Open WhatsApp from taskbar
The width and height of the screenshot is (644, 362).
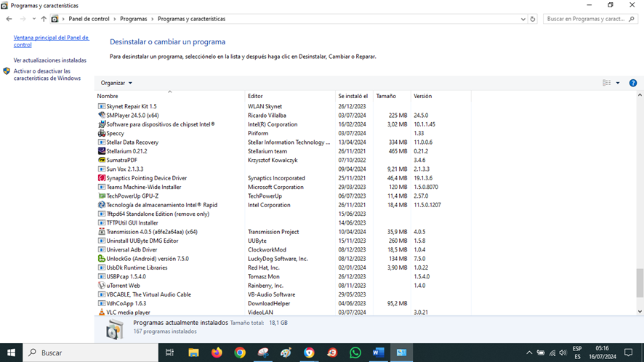click(x=355, y=353)
